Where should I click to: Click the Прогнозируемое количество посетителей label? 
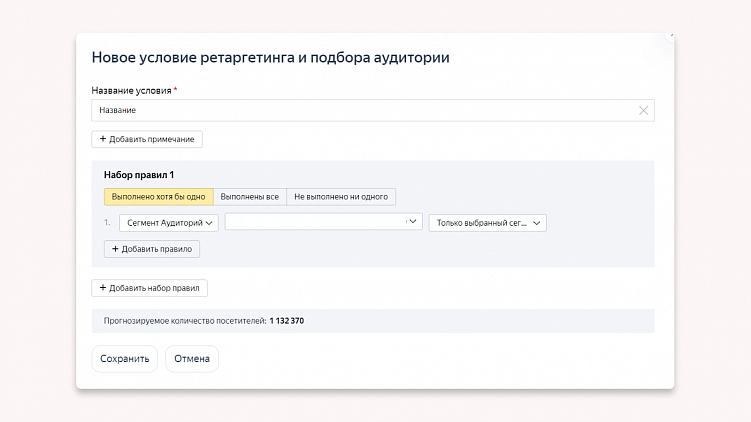185,321
